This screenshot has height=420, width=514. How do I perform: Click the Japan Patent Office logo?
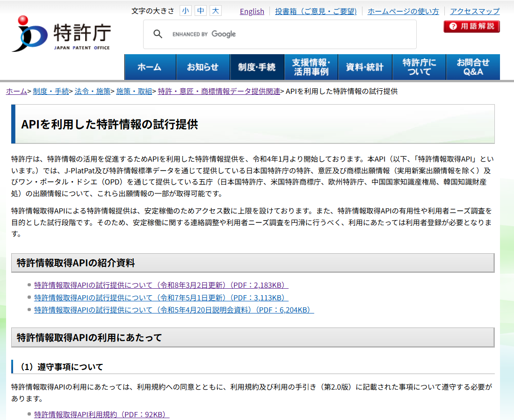[61, 34]
